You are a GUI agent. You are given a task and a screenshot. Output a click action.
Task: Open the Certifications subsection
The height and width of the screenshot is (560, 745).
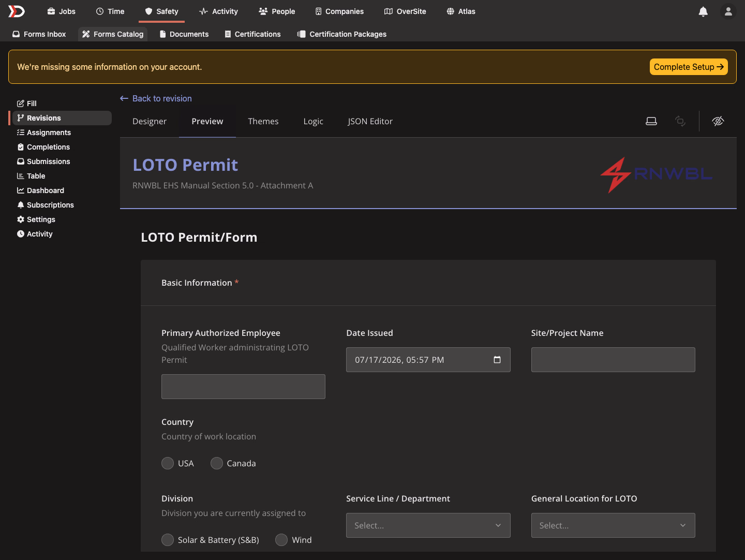tap(252, 34)
